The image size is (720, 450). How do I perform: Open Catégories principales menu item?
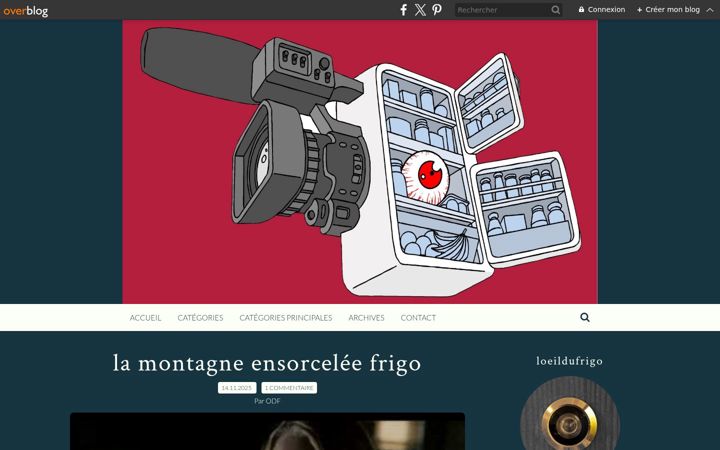click(286, 317)
